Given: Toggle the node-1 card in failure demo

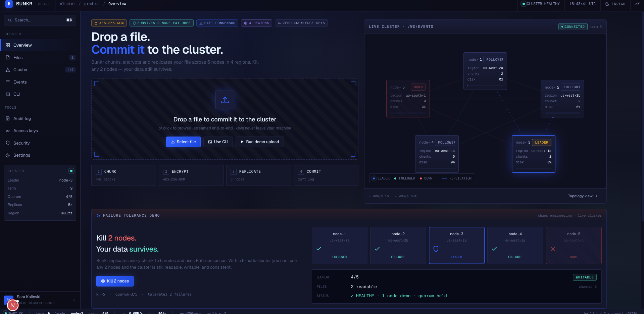Looking at the screenshot, I should (340, 246).
